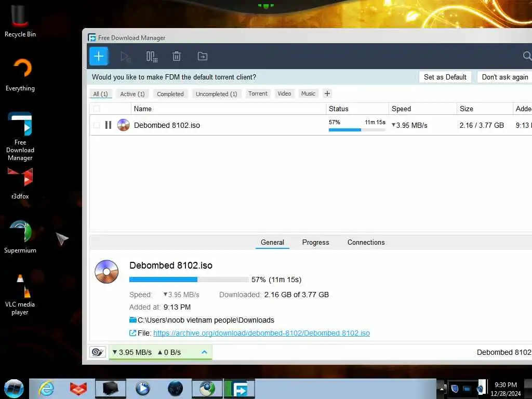Toggle snail mode speed limit icon
This screenshot has width=532, height=399.
pos(98,352)
